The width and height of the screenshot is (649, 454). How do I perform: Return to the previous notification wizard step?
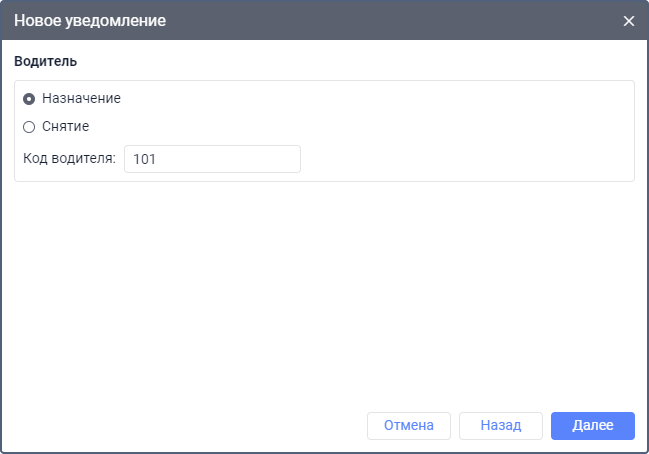coord(500,425)
